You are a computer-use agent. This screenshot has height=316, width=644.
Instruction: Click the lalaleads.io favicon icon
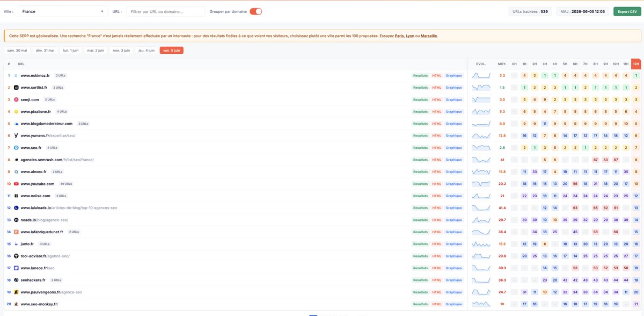pos(16,208)
